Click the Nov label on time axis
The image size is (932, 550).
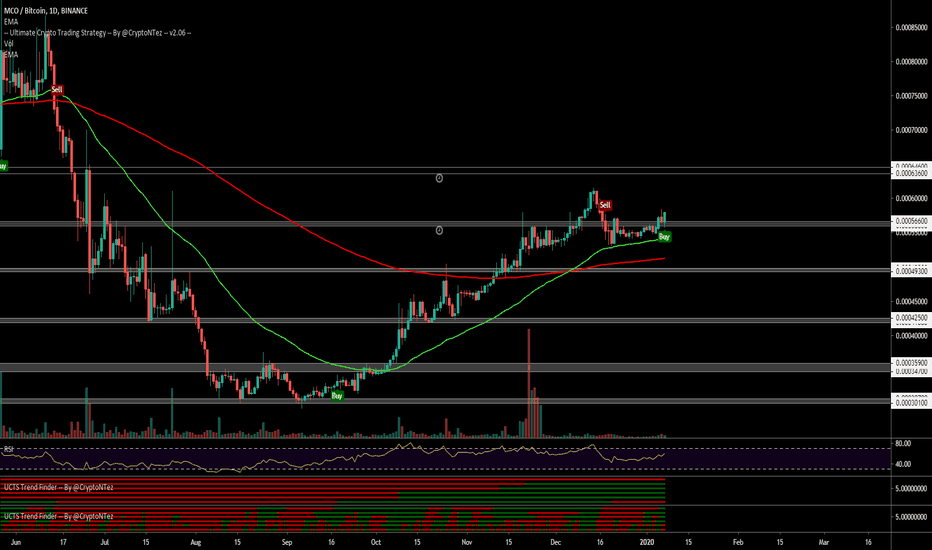click(x=467, y=542)
